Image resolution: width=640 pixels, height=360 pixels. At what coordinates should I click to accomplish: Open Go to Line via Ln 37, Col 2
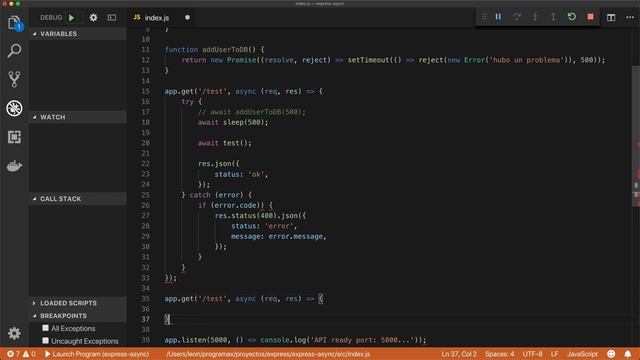pos(459,354)
